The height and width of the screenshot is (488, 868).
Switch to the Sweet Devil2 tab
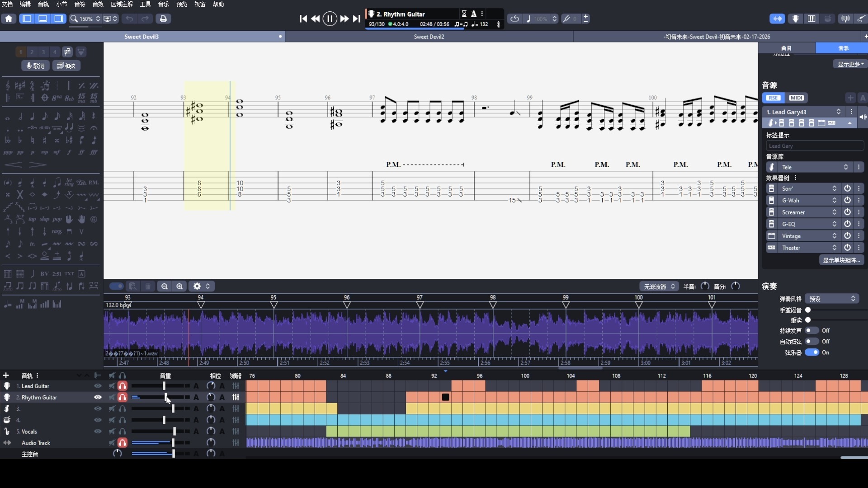click(x=429, y=37)
